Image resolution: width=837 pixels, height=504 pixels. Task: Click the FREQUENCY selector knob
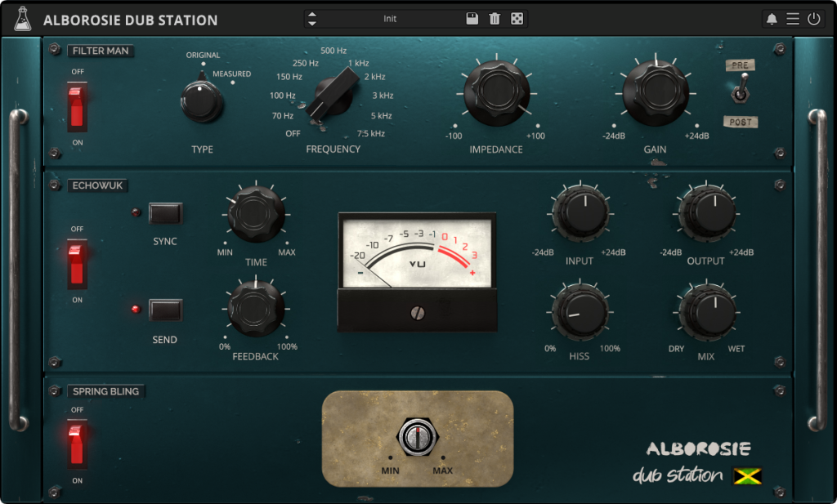coord(332,95)
